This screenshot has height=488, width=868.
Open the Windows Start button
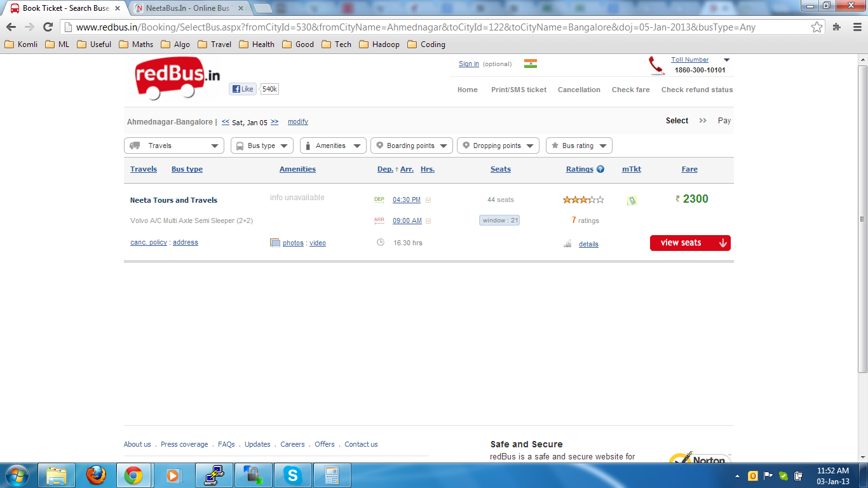point(17,475)
